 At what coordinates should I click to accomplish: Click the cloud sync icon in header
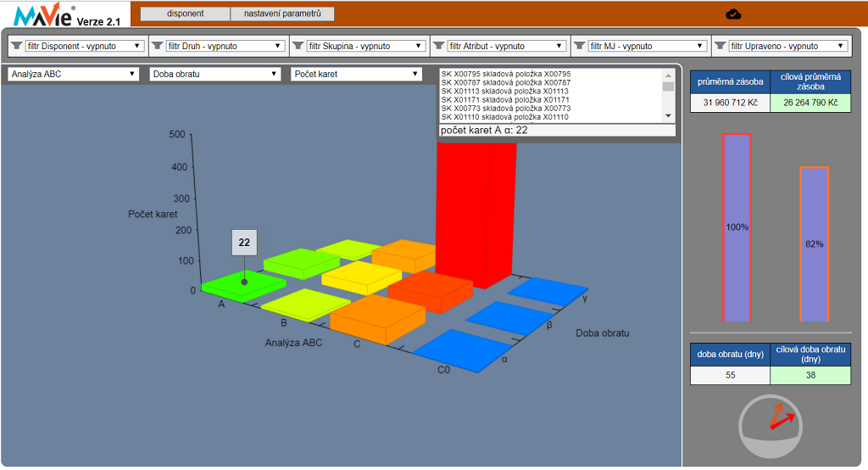click(734, 14)
